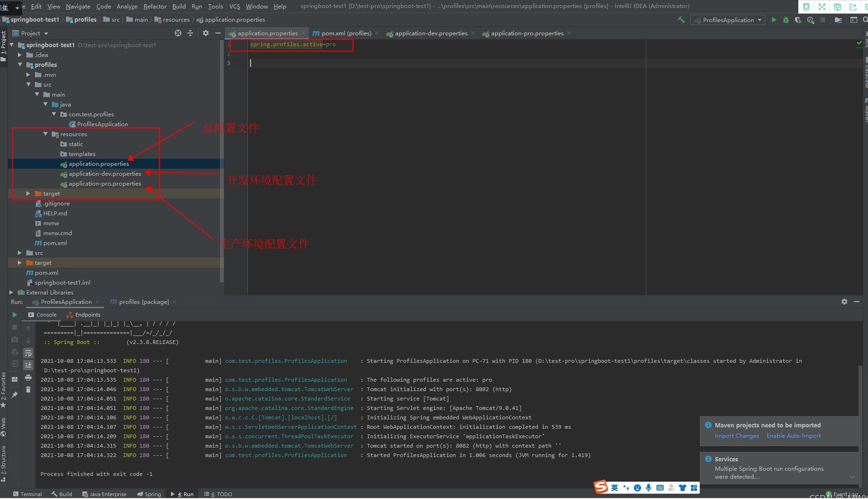Screen dimensions: 868x499
Task: Click the locate/scroll-from-source target icon in Project panel
Action: point(178,33)
